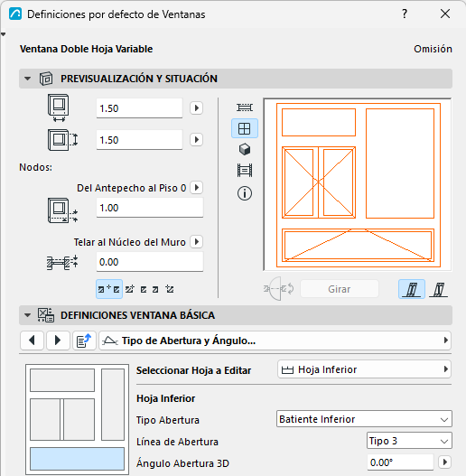The width and height of the screenshot is (466, 476).
Task: Open Tipo de Abertura y Ángulo page menu
Action: 275,341
